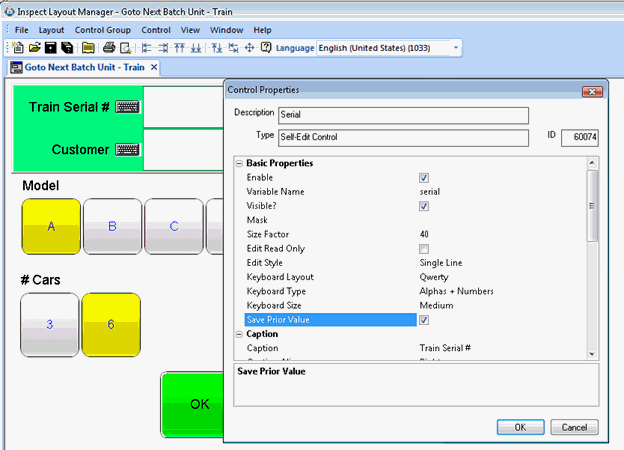Click the Train Serial # input box
624x450 pixels.
coord(183,107)
